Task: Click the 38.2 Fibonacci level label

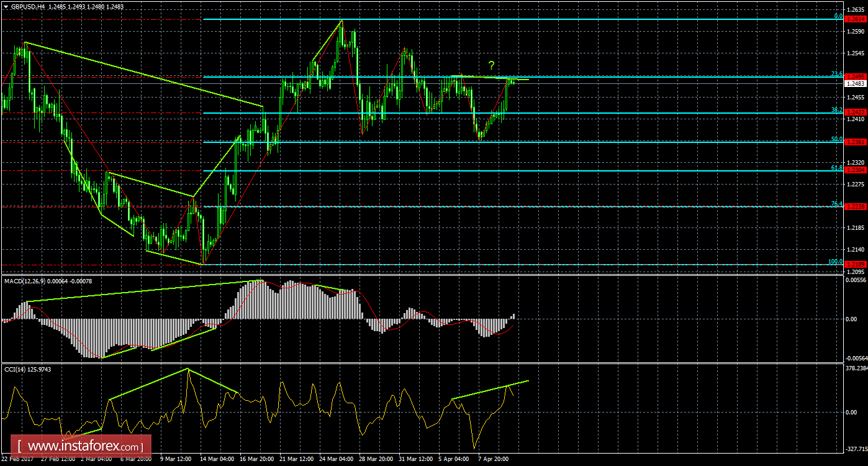Action: [x=836, y=109]
